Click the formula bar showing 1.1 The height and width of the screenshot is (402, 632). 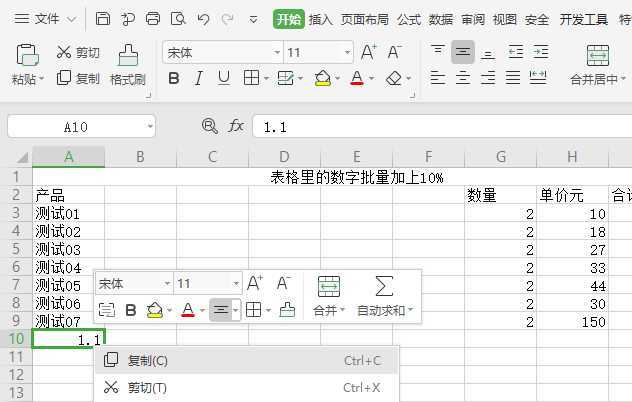click(x=442, y=127)
